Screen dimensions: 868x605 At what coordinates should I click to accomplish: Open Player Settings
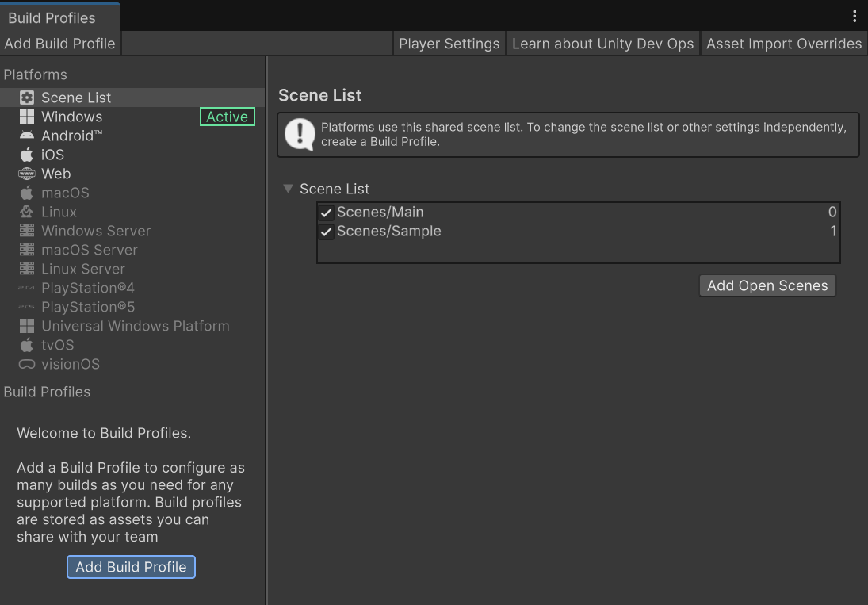pyautogui.click(x=449, y=44)
